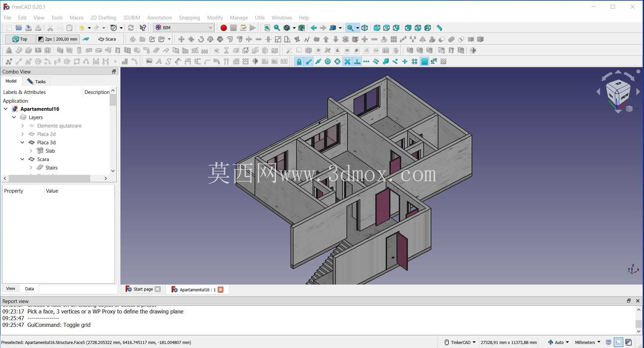644x348 pixels.
Task: Click the Scara active layer button
Action: [107, 39]
